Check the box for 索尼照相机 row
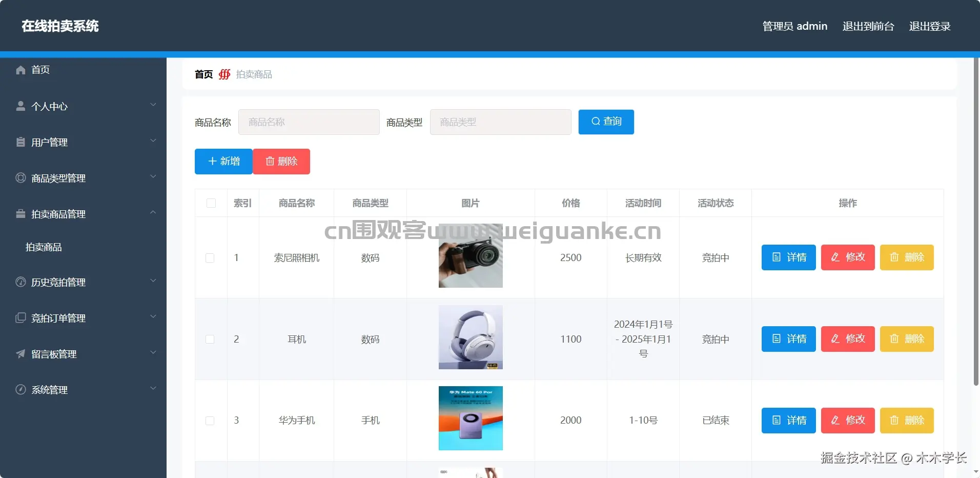 point(210,258)
